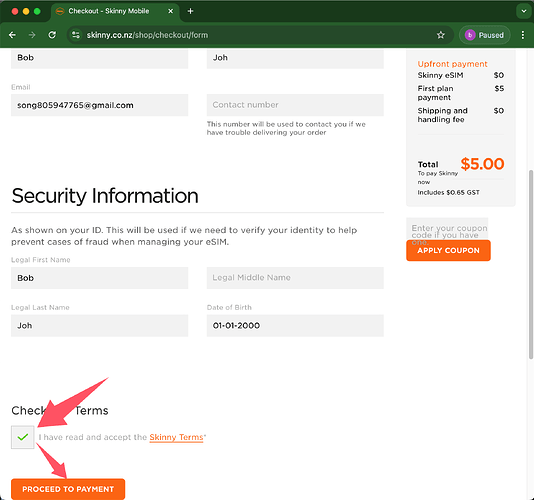Untick the accept Skinny Terms checkbox
The image size is (534, 500).
(22, 437)
